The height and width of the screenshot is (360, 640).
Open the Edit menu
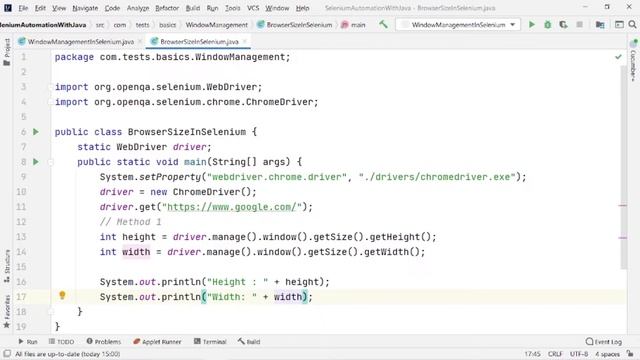[x=40, y=8]
